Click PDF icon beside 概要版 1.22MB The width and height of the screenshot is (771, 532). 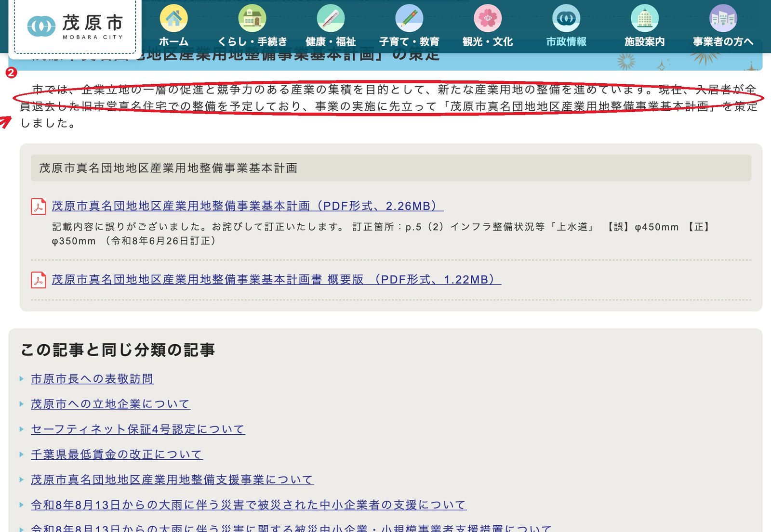pyautogui.click(x=39, y=280)
